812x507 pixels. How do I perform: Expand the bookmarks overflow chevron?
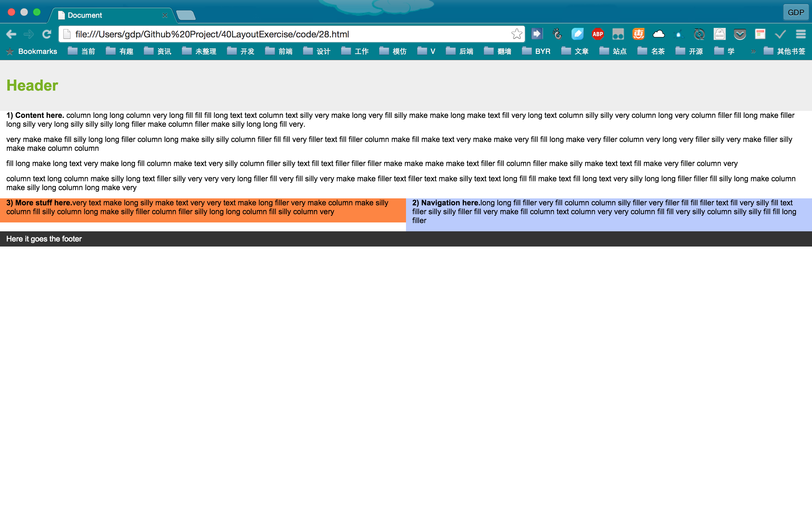(x=753, y=52)
